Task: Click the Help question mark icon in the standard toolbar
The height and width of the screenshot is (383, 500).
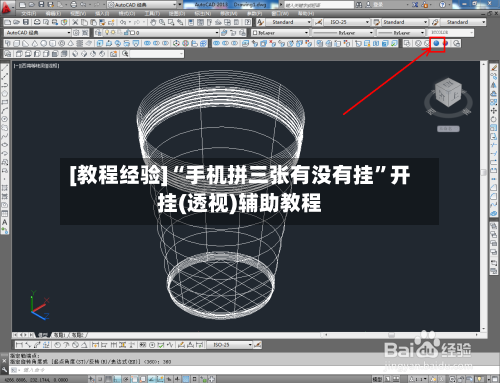Action: pyautogui.click(x=247, y=22)
